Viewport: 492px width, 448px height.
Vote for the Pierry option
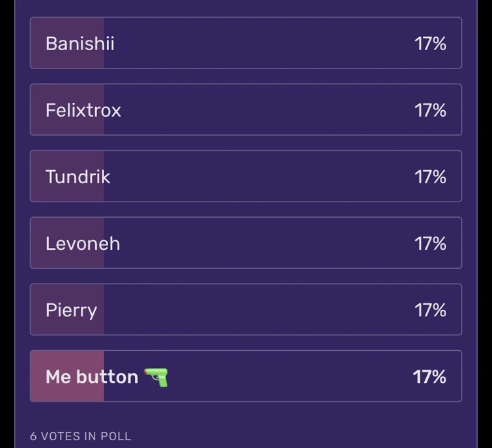tap(246, 310)
